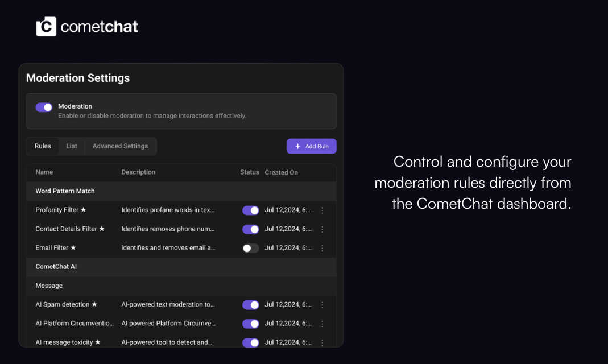Open more options for AI Platform Circumvention
The height and width of the screenshot is (364, 608).
(x=322, y=324)
